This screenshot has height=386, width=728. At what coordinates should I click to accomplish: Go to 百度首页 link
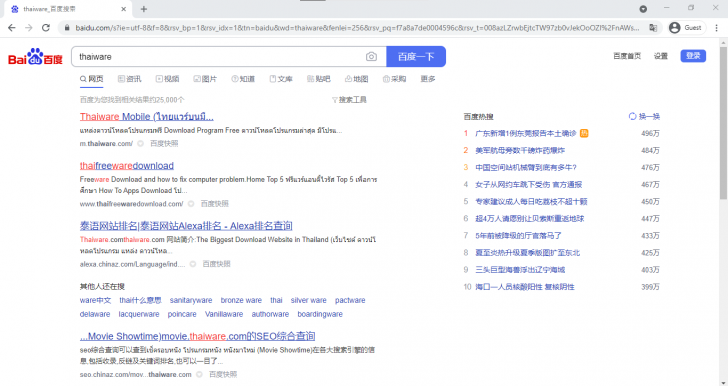tap(627, 56)
